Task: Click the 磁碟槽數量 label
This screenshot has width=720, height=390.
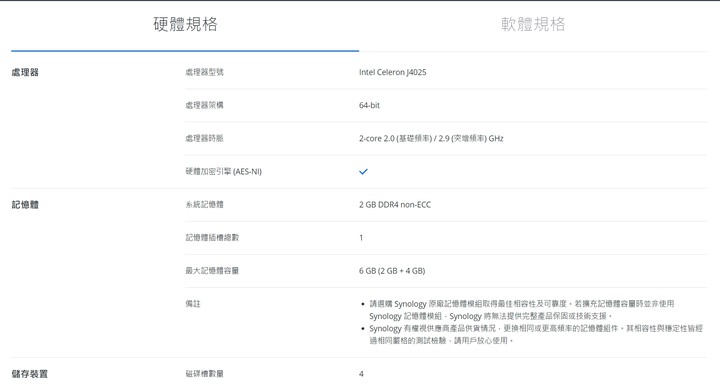Action: pyautogui.click(x=204, y=373)
